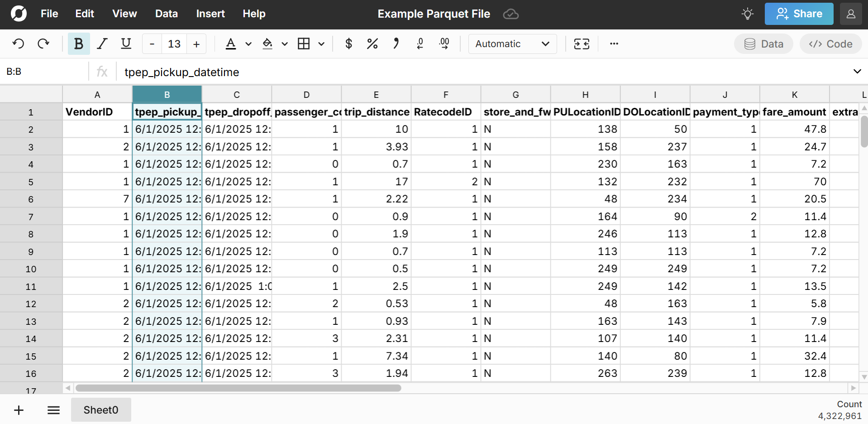Viewport: 868px width, 424px height.
Task: Click the undo arrow icon
Action: (19, 44)
